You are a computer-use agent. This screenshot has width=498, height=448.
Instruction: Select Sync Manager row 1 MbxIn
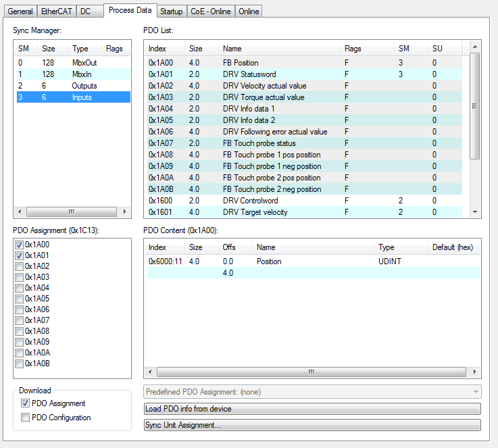[74, 74]
